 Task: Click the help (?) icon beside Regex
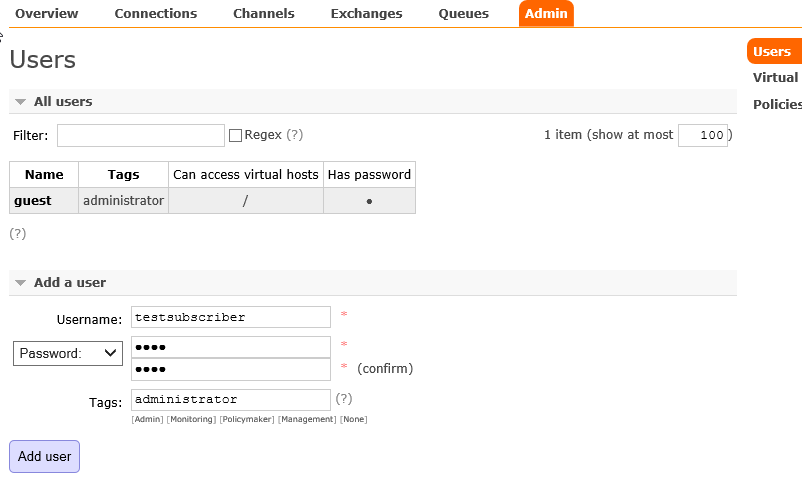295,135
